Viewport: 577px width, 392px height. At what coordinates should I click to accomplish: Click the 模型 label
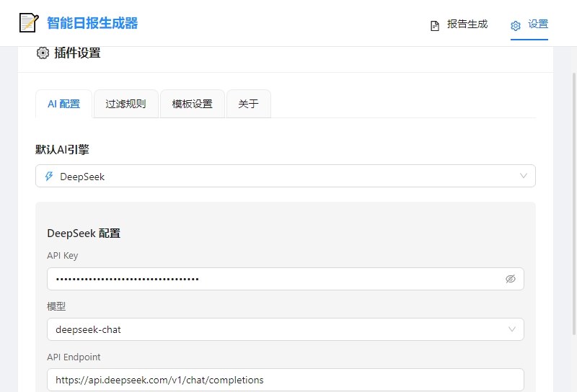(x=56, y=306)
